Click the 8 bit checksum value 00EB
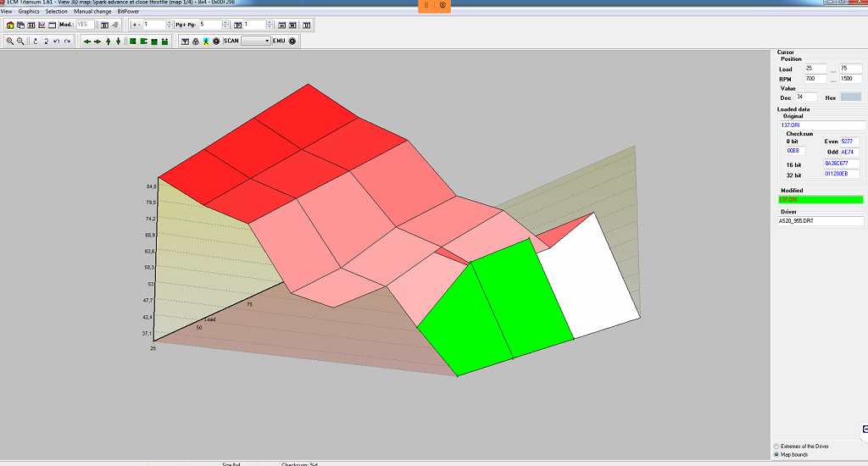 [x=795, y=151]
